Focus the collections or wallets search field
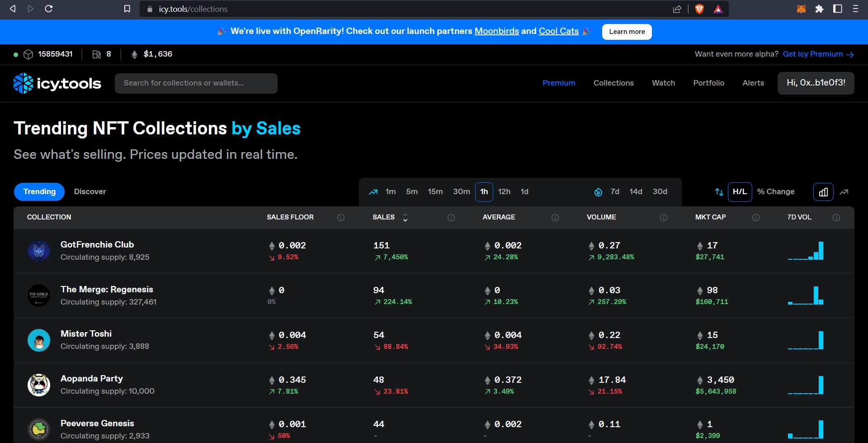The width and height of the screenshot is (868, 443). click(x=196, y=83)
